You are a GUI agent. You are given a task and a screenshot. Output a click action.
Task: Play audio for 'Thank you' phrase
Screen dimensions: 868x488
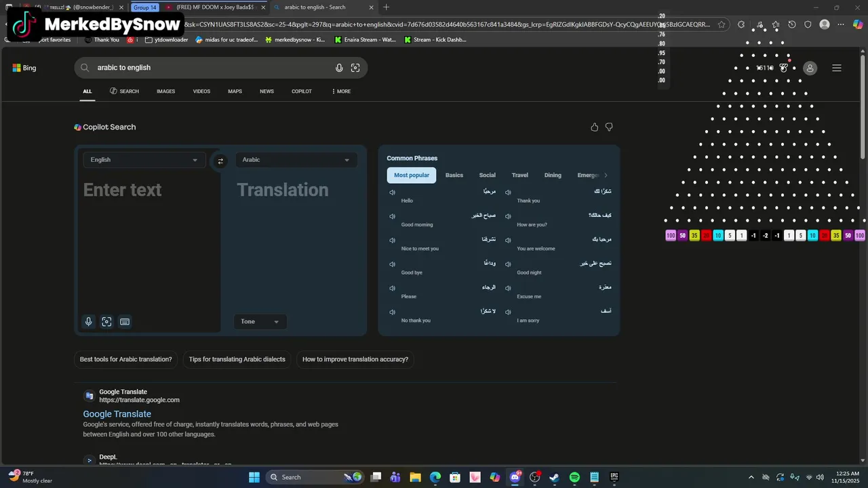[x=508, y=192]
